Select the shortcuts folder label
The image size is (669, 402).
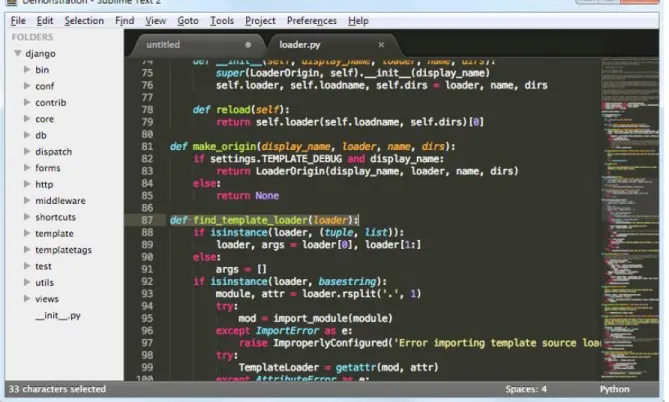(55, 217)
